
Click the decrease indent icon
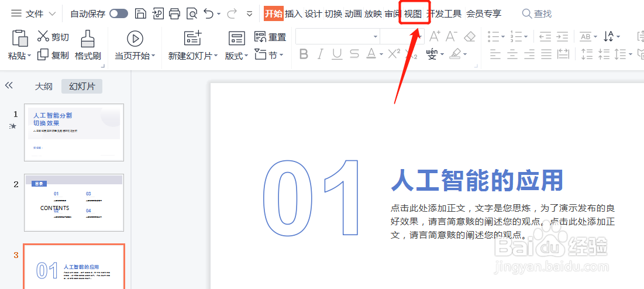[x=545, y=36]
